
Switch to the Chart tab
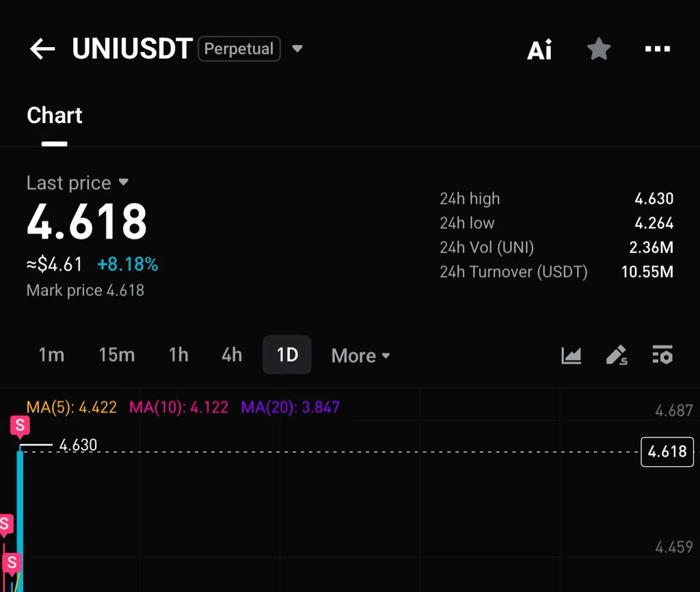coord(55,115)
